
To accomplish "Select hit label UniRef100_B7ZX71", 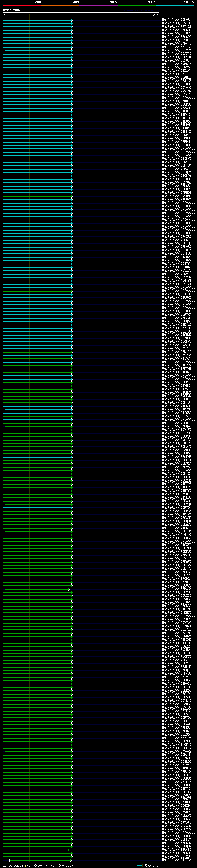I will click(x=177, y=50).
